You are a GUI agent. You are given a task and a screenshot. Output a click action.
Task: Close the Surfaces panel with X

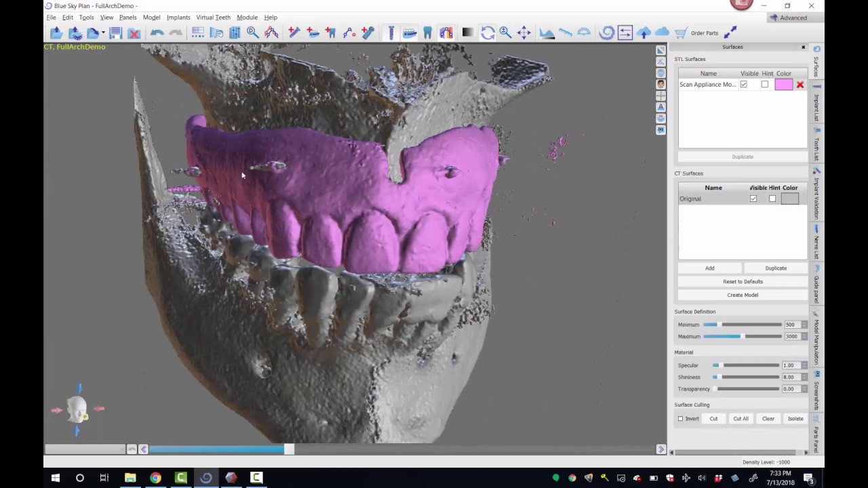coord(804,47)
